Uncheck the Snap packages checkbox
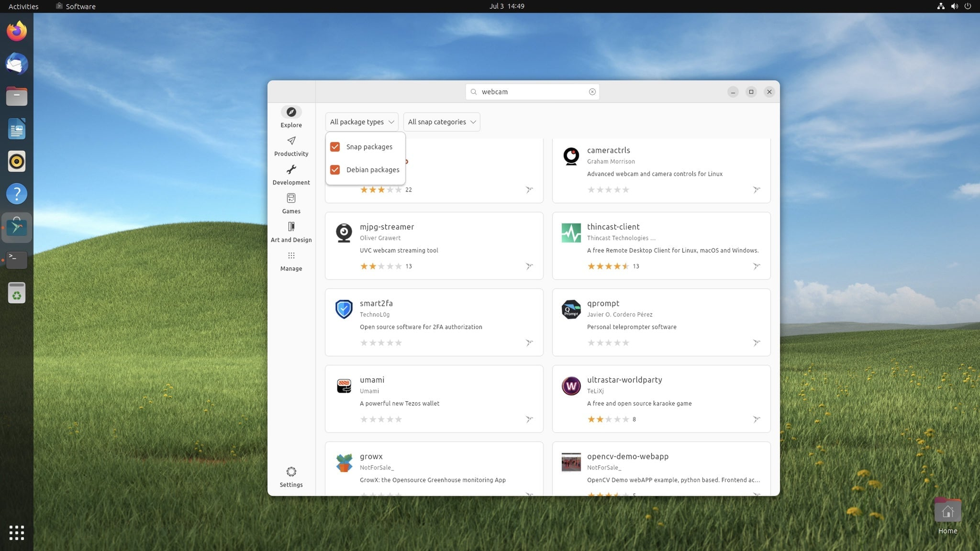This screenshot has height=551, width=980. [335, 147]
